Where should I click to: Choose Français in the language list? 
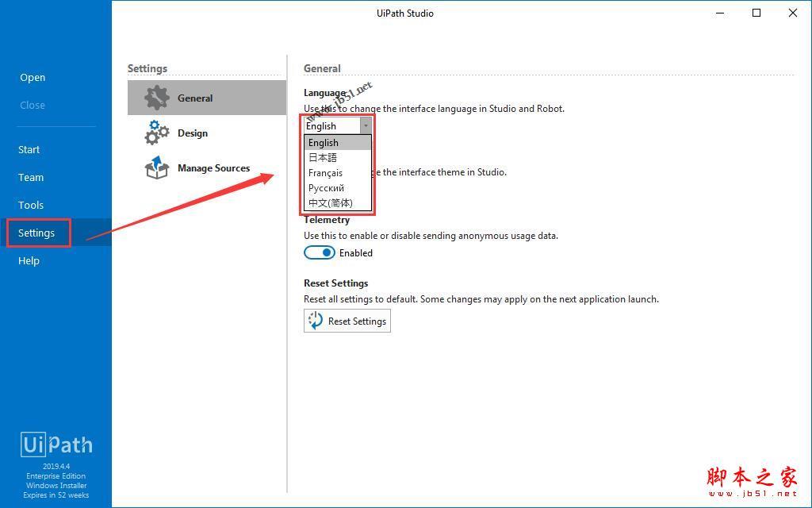click(338, 172)
